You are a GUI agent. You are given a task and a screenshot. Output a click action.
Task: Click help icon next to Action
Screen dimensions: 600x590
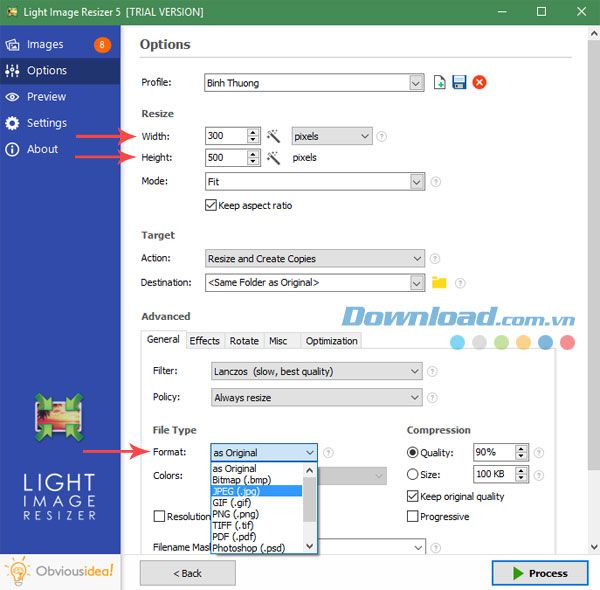tap(435, 259)
